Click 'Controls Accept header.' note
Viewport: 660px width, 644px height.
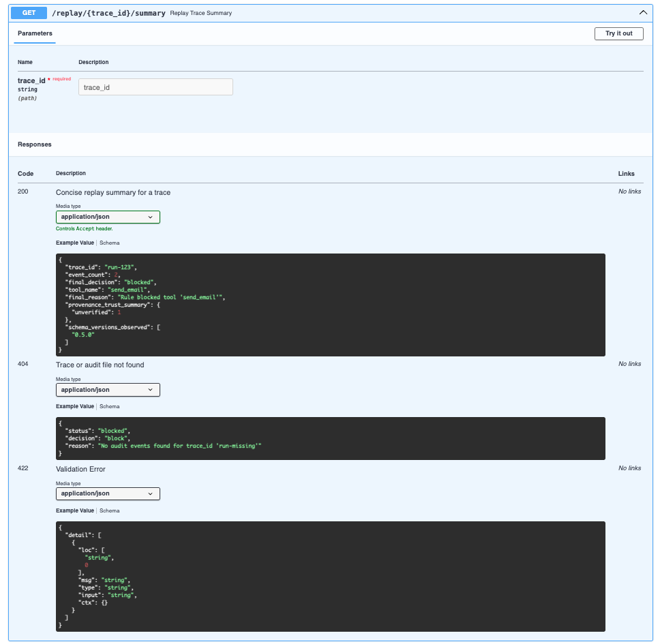click(84, 229)
